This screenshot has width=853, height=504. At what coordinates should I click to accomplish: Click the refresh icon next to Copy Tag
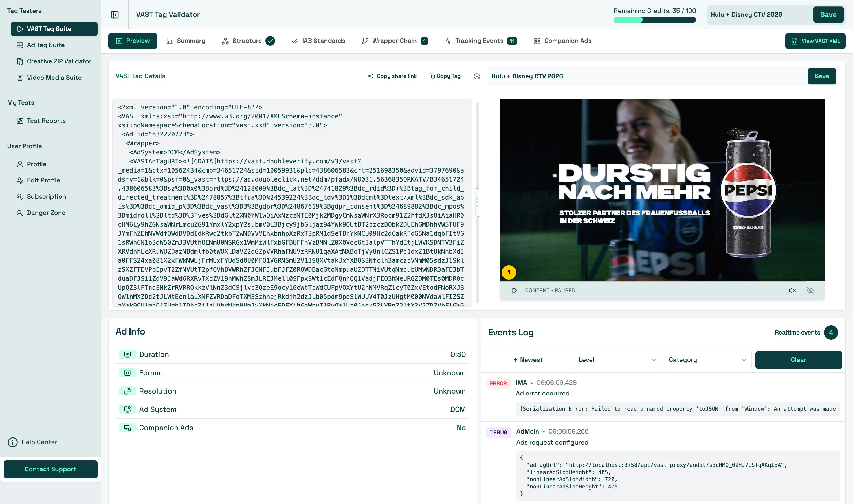(x=477, y=76)
